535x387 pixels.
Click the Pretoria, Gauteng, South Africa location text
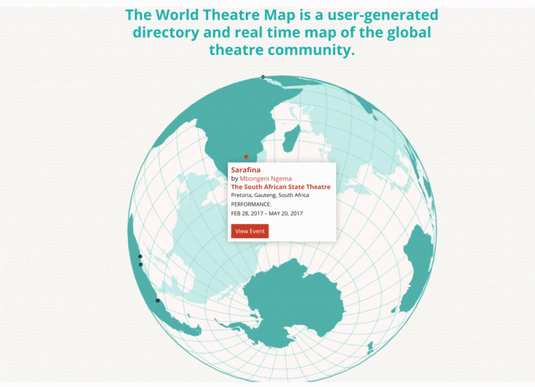[x=270, y=195]
